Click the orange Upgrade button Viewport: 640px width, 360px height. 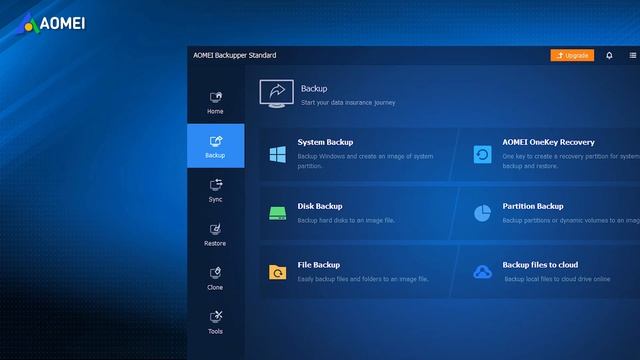(572, 55)
